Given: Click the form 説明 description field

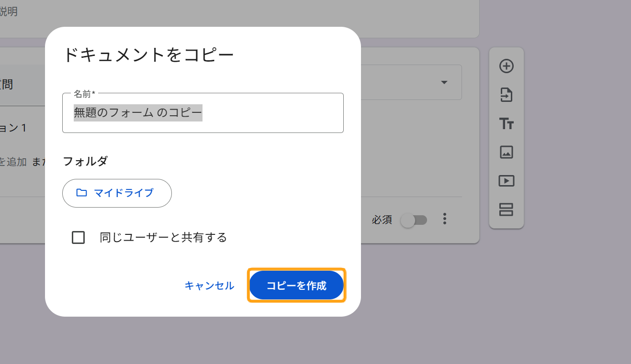Looking at the screenshot, I should [9, 11].
